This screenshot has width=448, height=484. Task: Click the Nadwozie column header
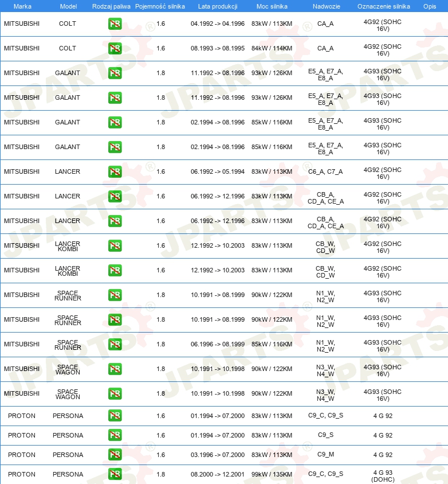[326, 6]
